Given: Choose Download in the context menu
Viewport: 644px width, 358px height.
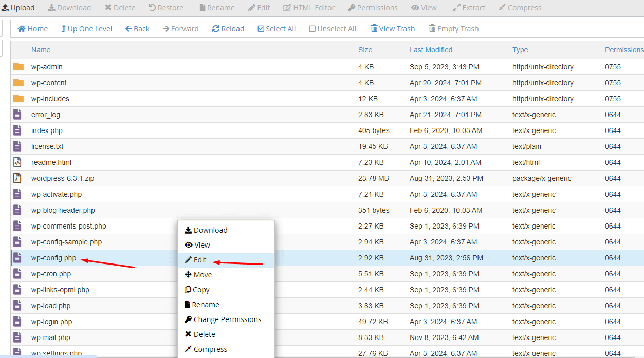Looking at the screenshot, I should pyautogui.click(x=210, y=230).
